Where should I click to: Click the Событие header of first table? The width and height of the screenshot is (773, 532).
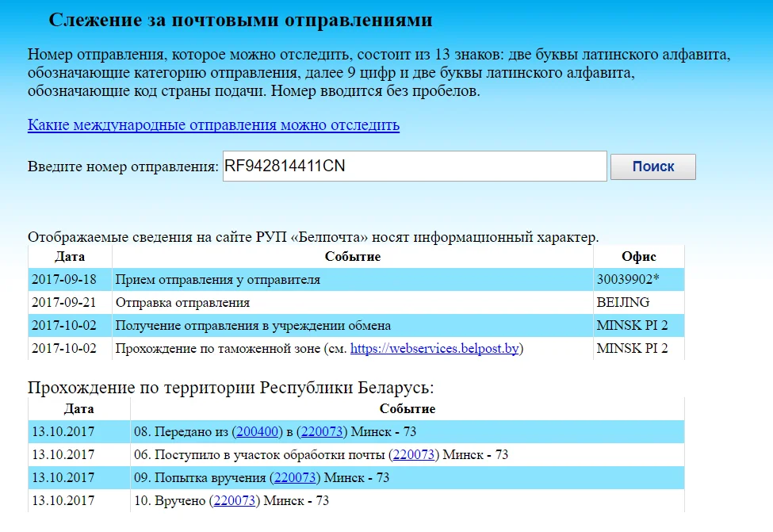(x=353, y=257)
